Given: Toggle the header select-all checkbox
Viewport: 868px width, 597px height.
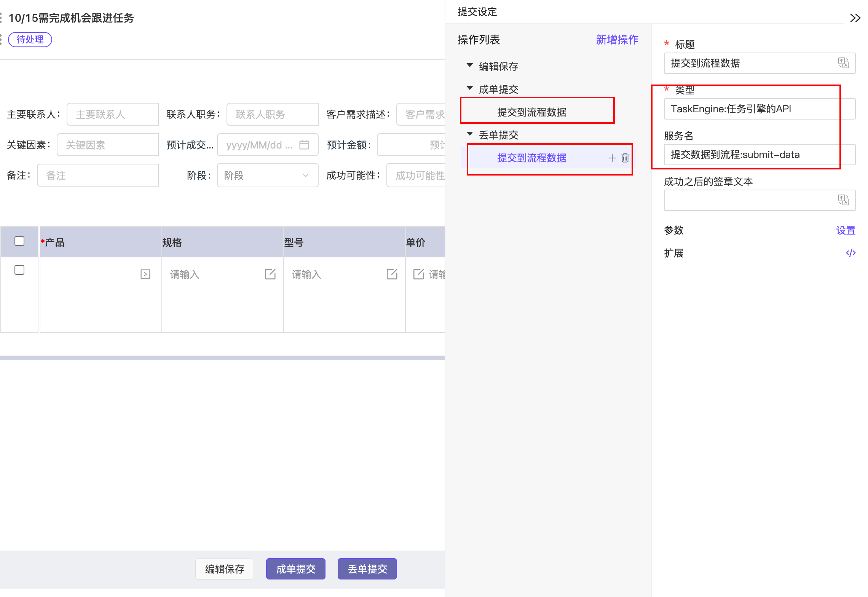Looking at the screenshot, I should [x=19, y=241].
